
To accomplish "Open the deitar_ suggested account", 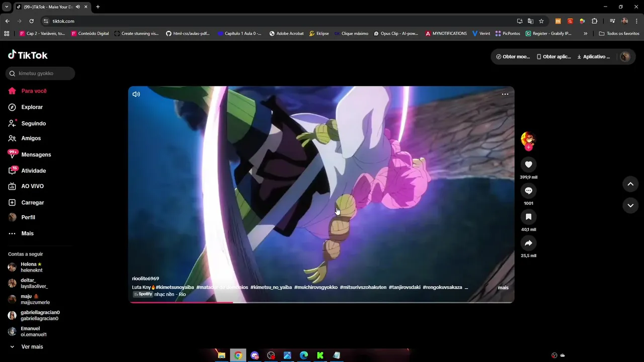I will coord(28,283).
